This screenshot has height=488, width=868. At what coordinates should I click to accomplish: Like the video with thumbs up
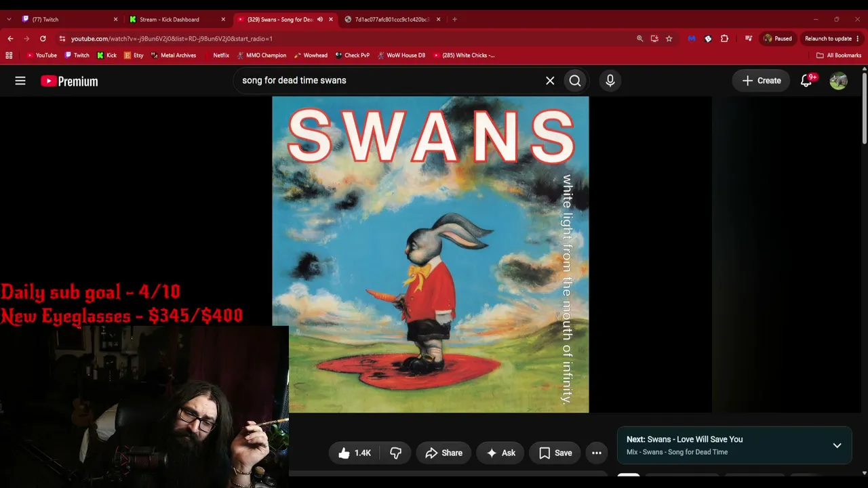pyautogui.click(x=355, y=453)
